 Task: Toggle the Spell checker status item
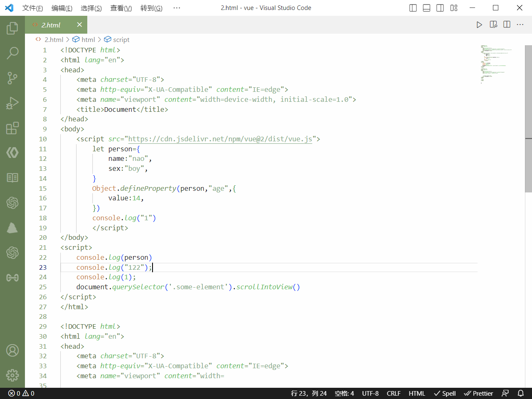point(445,393)
